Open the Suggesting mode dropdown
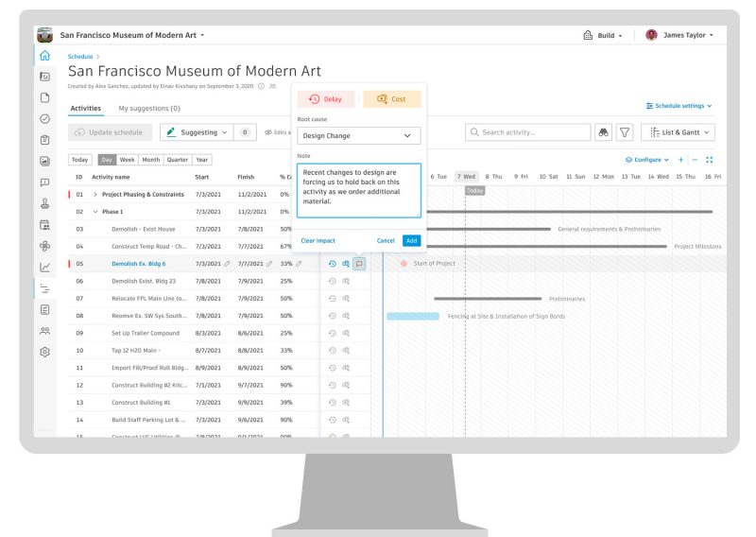 pyautogui.click(x=197, y=132)
